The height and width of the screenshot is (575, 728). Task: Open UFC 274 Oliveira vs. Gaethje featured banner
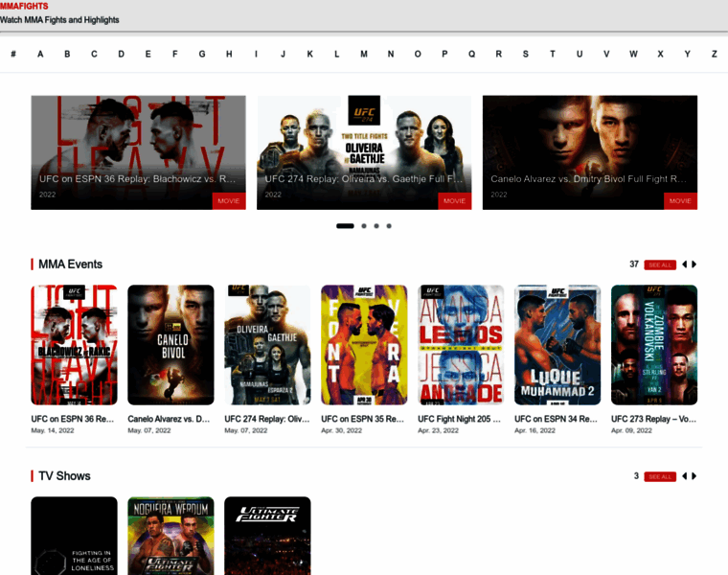pos(364,151)
